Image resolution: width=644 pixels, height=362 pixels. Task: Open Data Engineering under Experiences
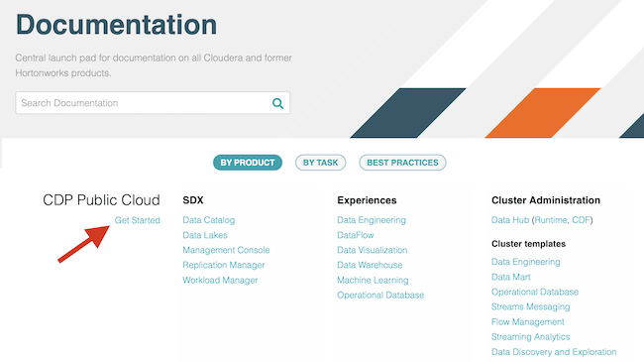(372, 220)
